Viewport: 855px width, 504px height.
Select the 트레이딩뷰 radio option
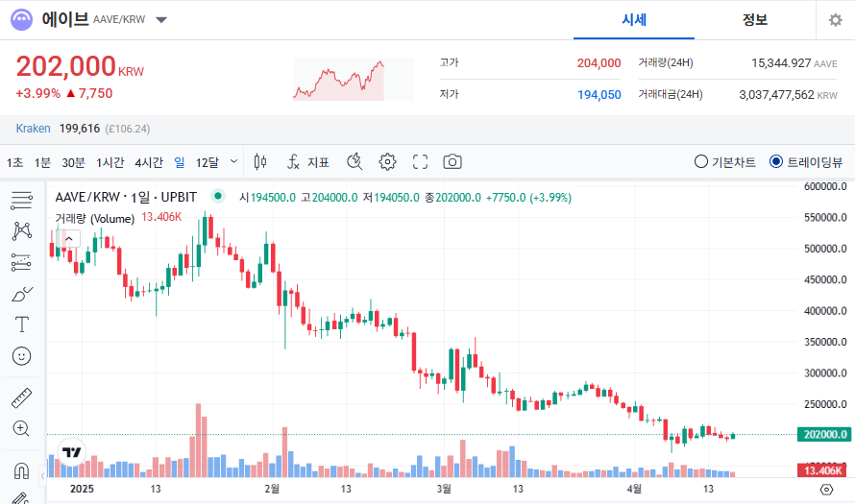click(806, 162)
